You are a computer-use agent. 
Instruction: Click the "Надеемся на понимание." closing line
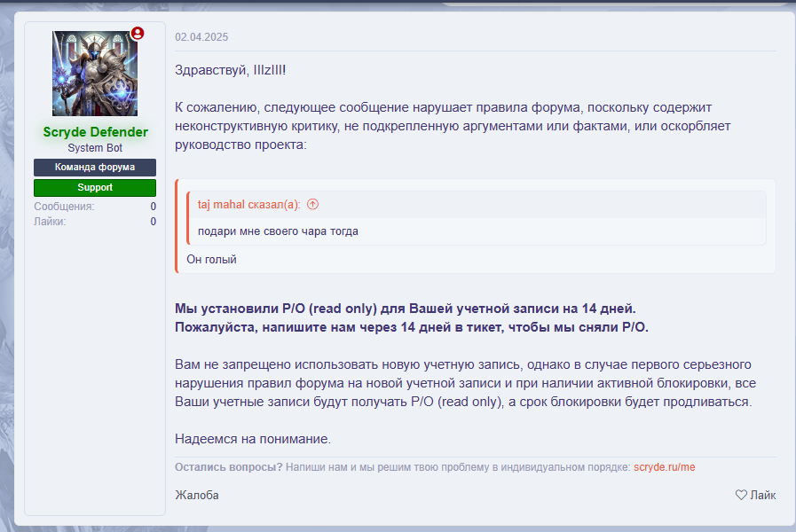[253, 439]
